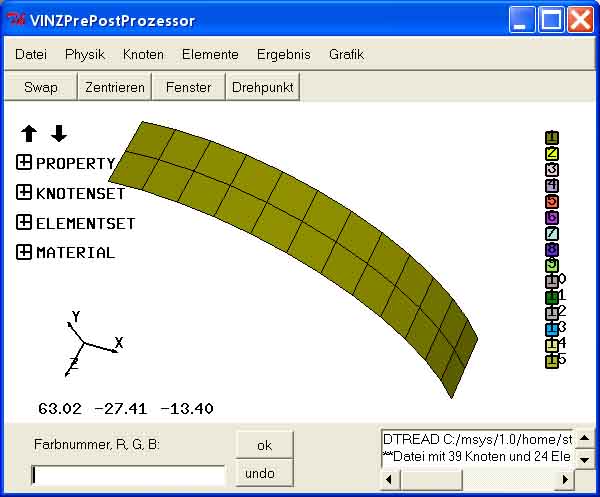Screen dimensions: 600x497
Task: Open the Knoten menu
Action: tap(143, 55)
